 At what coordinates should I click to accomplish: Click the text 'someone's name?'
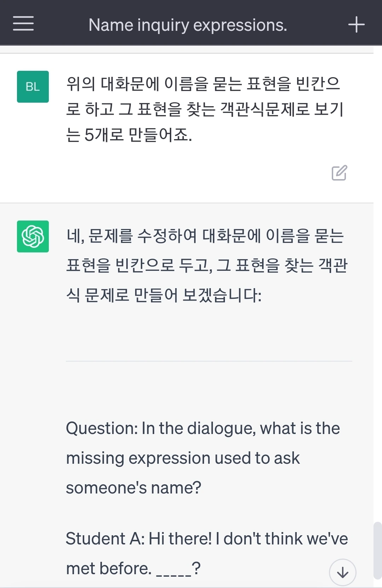click(x=134, y=488)
